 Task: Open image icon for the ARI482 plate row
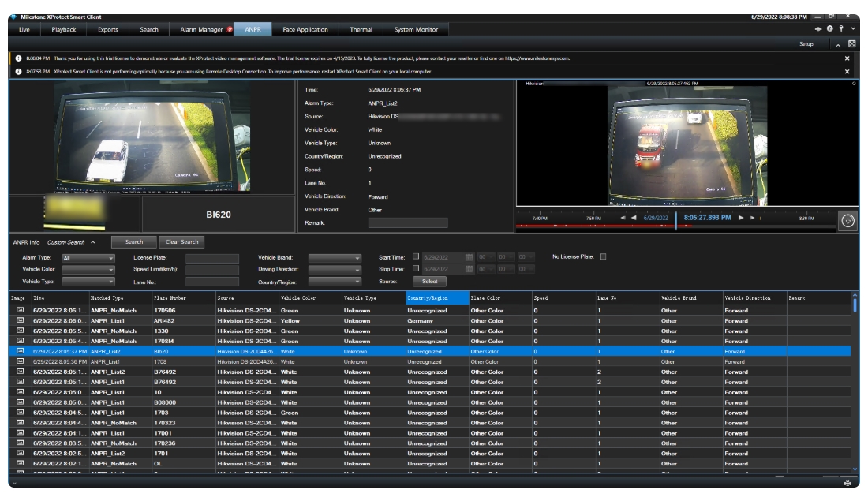tap(20, 320)
